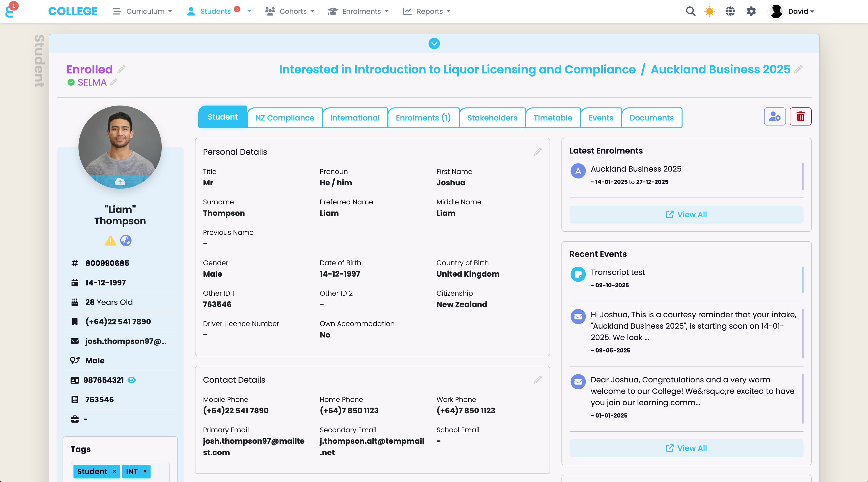This screenshot has width=868, height=482.
Task: Open the settings gear icon
Action: click(751, 11)
